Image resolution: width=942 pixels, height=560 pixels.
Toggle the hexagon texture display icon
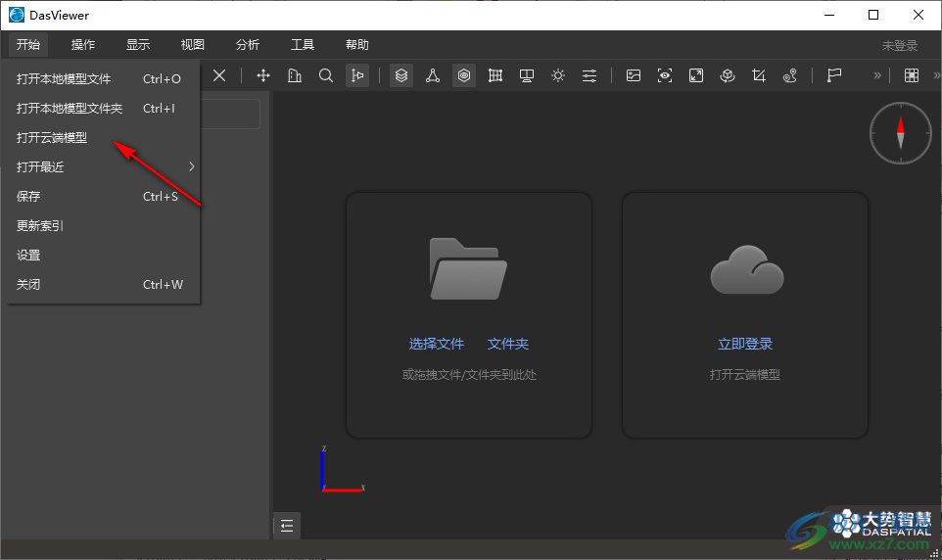click(x=464, y=75)
